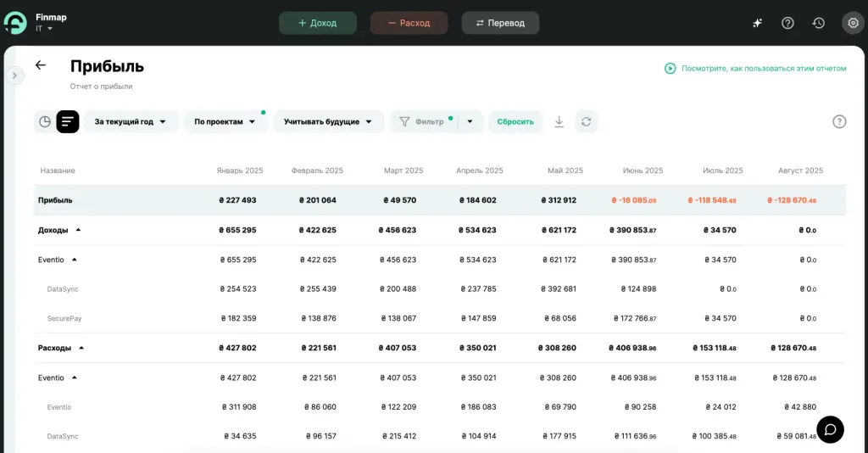Open settings gear icon
Image resolution: width=868 pixels, height=453 pixels.
tap(853, 23)
